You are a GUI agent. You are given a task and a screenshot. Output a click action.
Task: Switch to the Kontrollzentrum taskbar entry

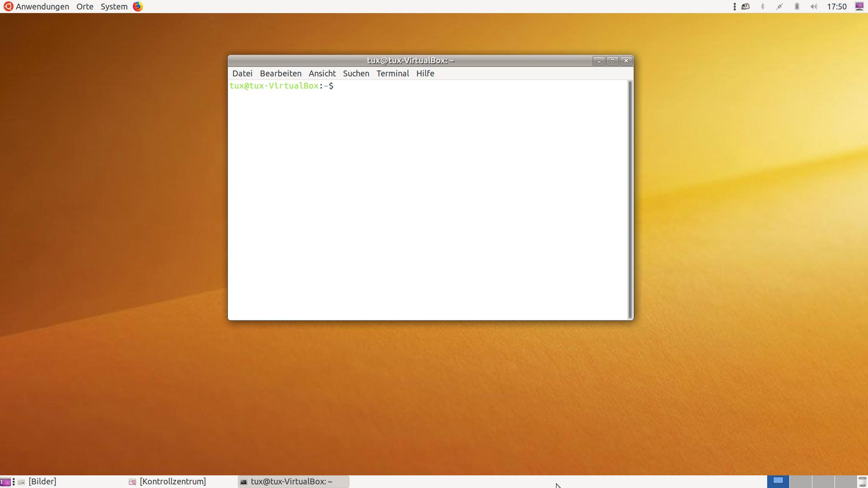(x=172, y=482)
